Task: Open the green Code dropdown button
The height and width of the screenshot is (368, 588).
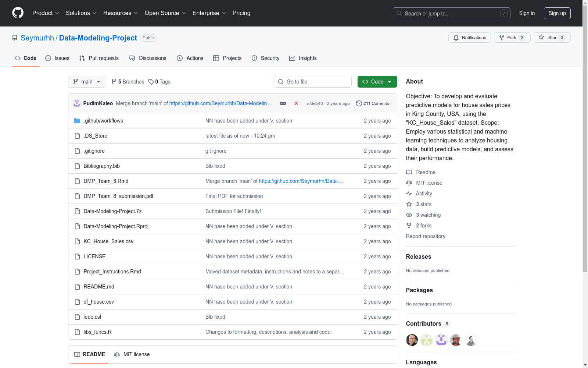Action: tap(377, 82)
